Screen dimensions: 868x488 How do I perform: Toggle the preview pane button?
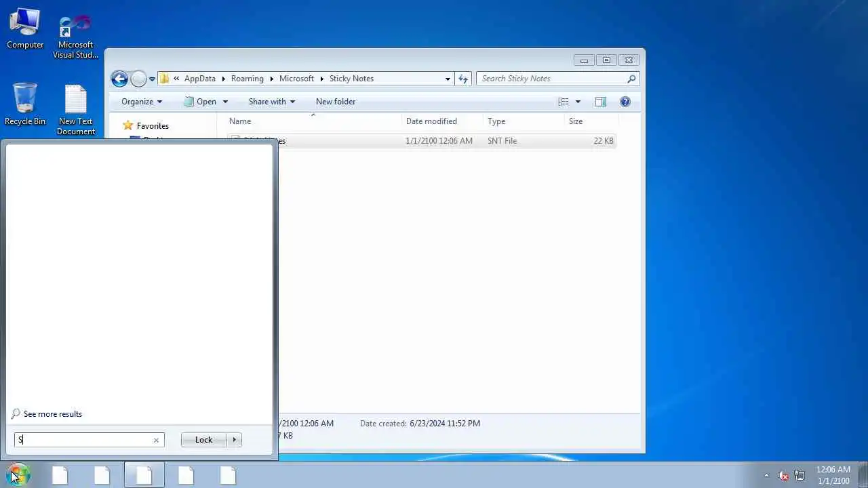click(601, 102)
